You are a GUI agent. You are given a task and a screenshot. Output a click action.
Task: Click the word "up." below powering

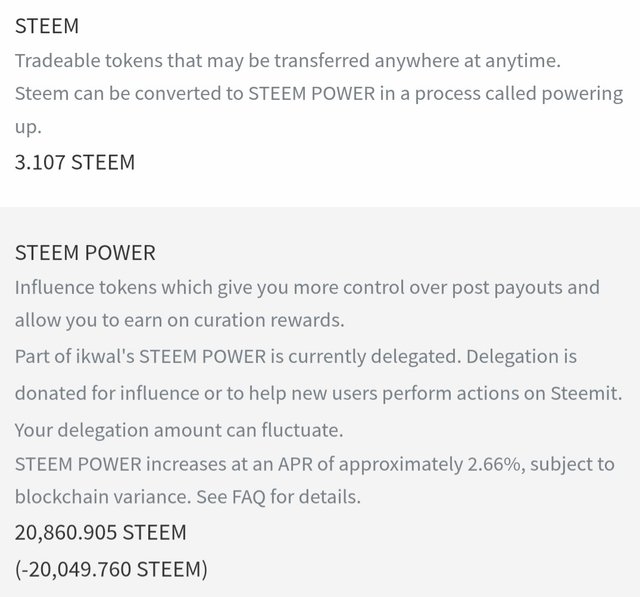pos(27,128)
